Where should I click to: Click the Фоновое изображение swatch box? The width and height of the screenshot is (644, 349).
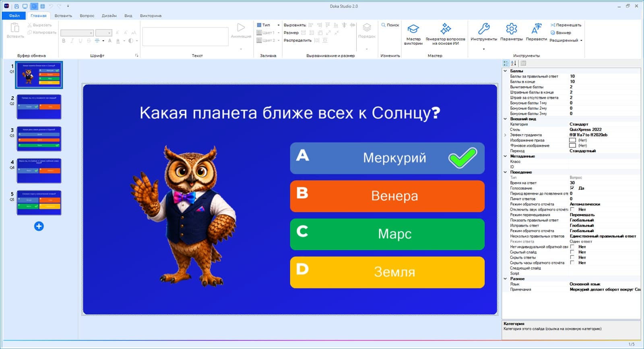click(x=572, y=145)
